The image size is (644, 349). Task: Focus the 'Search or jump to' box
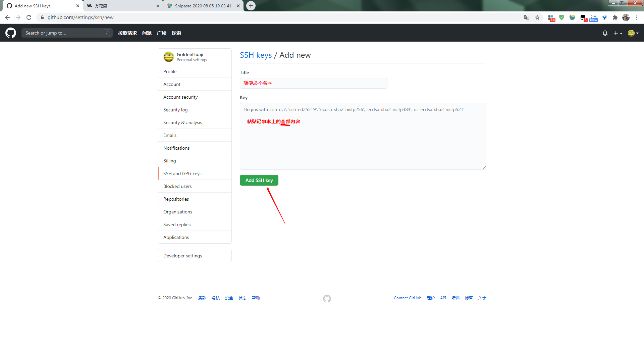67,33
